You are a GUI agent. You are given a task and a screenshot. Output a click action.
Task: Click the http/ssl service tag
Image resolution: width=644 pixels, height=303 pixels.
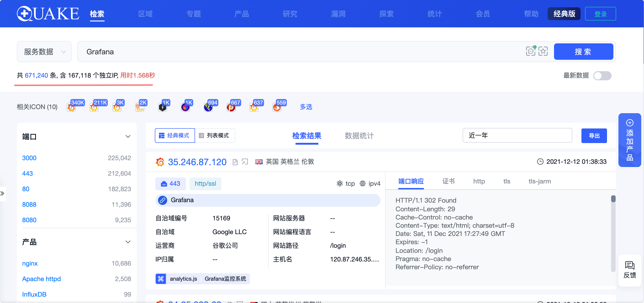click(x=205, y=184)
